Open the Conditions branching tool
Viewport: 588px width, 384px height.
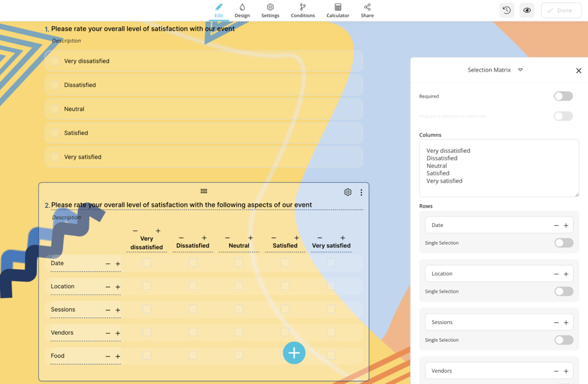pos(302,10)
